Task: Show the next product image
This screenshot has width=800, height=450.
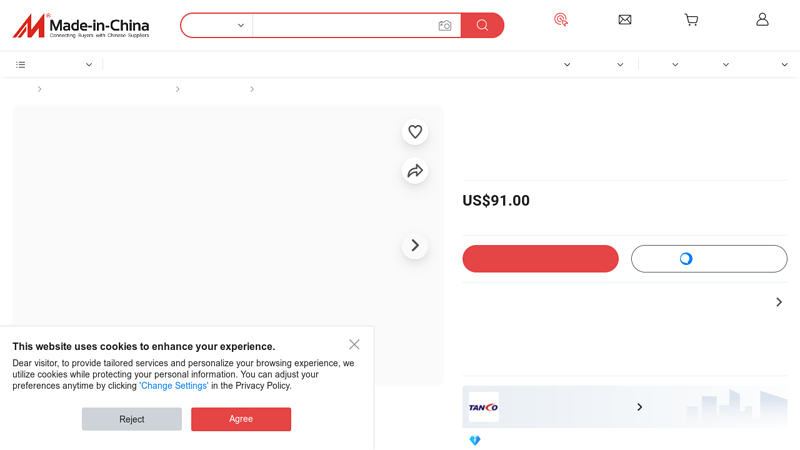Action: [x=415, y=246]
